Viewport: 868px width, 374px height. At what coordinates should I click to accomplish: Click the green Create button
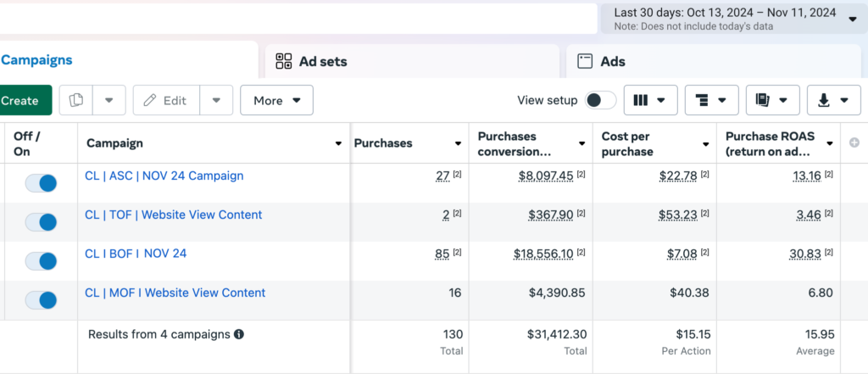coord(20,100)
